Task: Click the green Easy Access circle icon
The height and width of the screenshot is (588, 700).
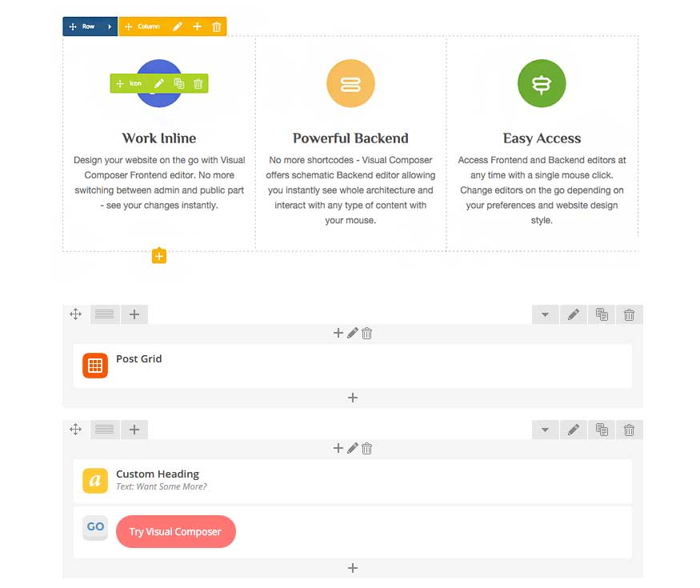Action: [x=542, y=83]
